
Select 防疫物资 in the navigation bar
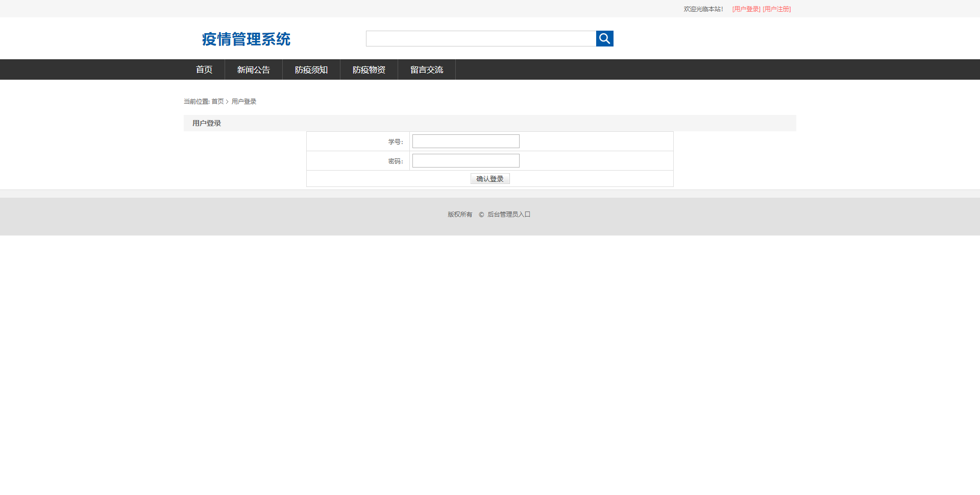[x=369, y=69]
